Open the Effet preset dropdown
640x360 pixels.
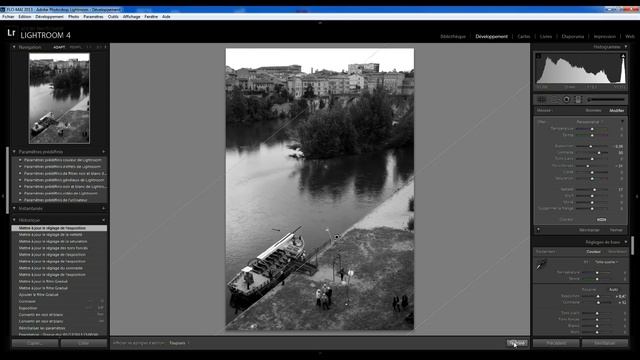tap(590, 122)
